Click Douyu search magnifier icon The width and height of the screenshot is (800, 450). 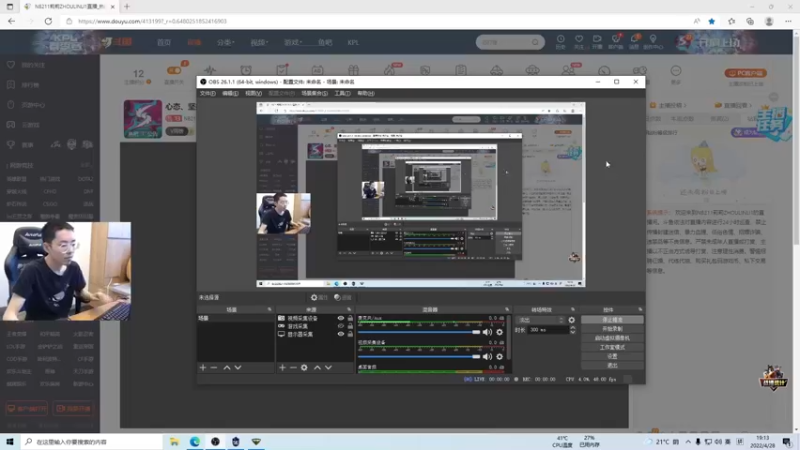click(535, 42)
